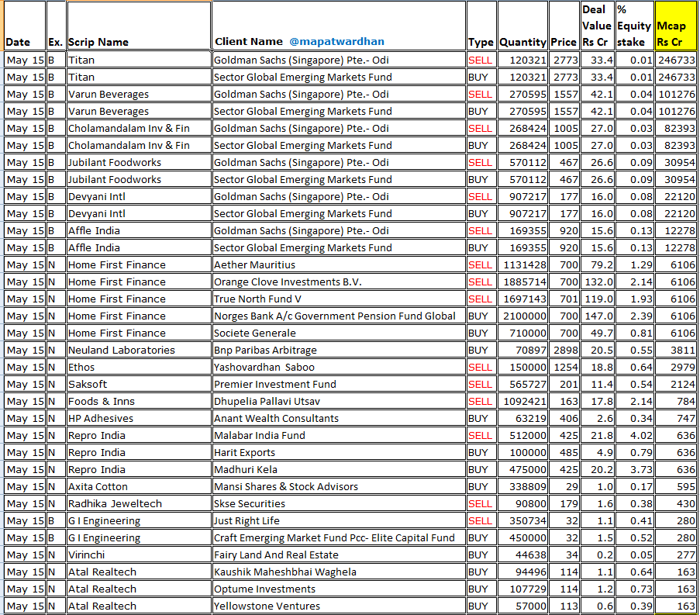The image size is (700, 615).
Task: Click Mansi Shares & Stock Advisors cell
Action: pos(339,486)
